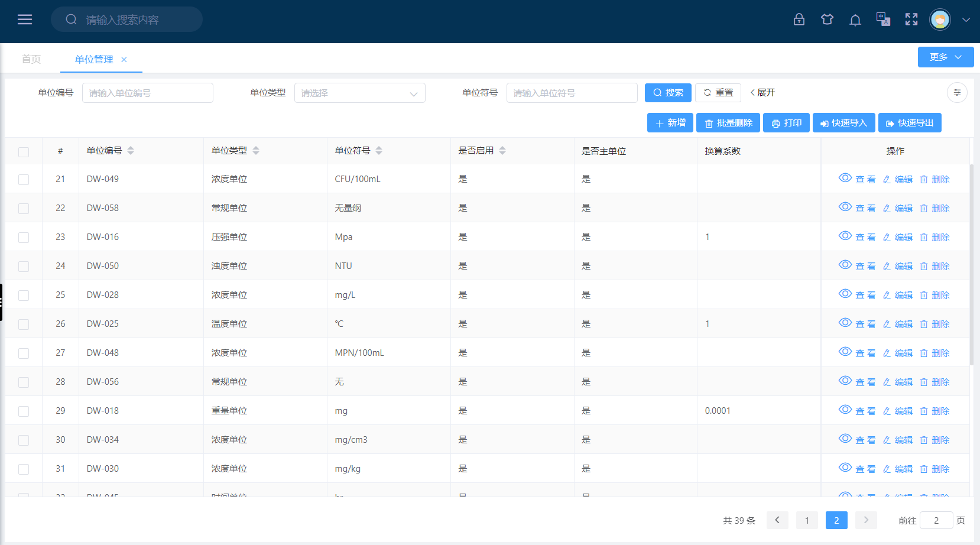This screenshot has width=980, height=545.
Task: Click the 批量删除 button
Action: pyautogui.click(x=728, y=123)
